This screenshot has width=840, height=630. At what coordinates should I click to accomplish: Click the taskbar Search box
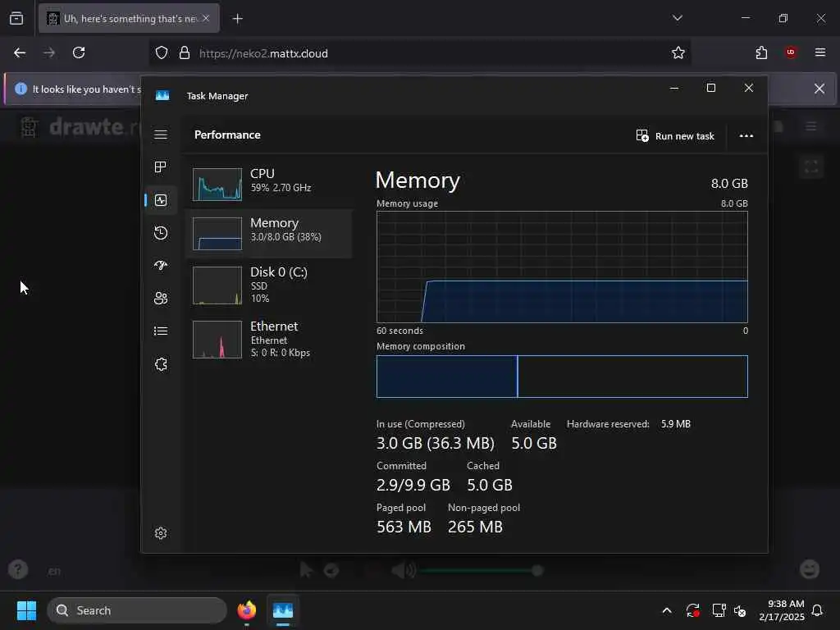coord(137,610)
